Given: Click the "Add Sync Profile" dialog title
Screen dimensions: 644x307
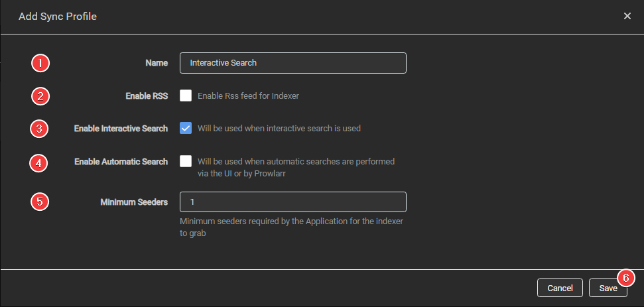Looking at the screenshot, I should tap(58, 17).
